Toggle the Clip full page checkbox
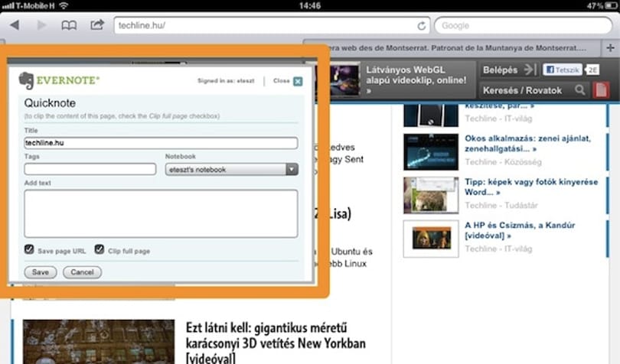 (100, 249)
